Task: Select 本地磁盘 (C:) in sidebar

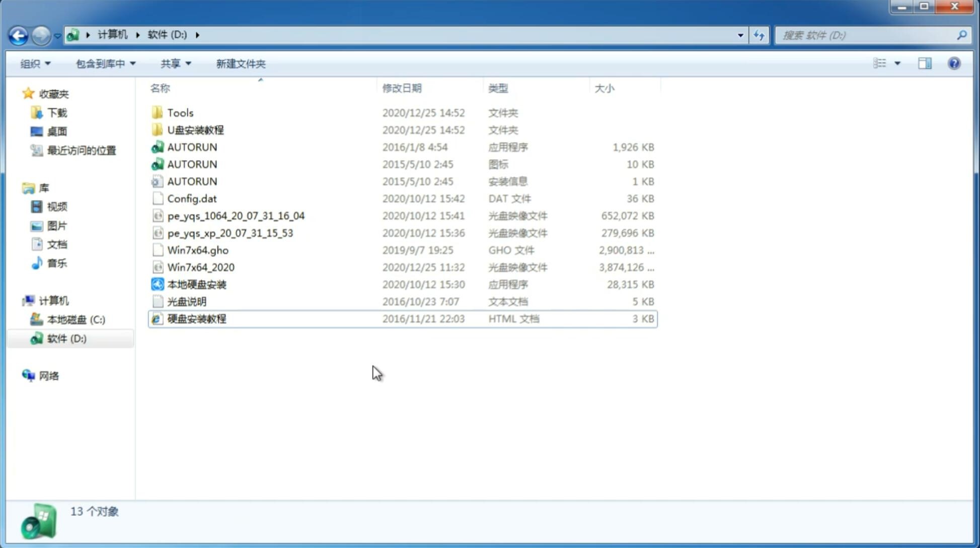Action: point(76,319)
